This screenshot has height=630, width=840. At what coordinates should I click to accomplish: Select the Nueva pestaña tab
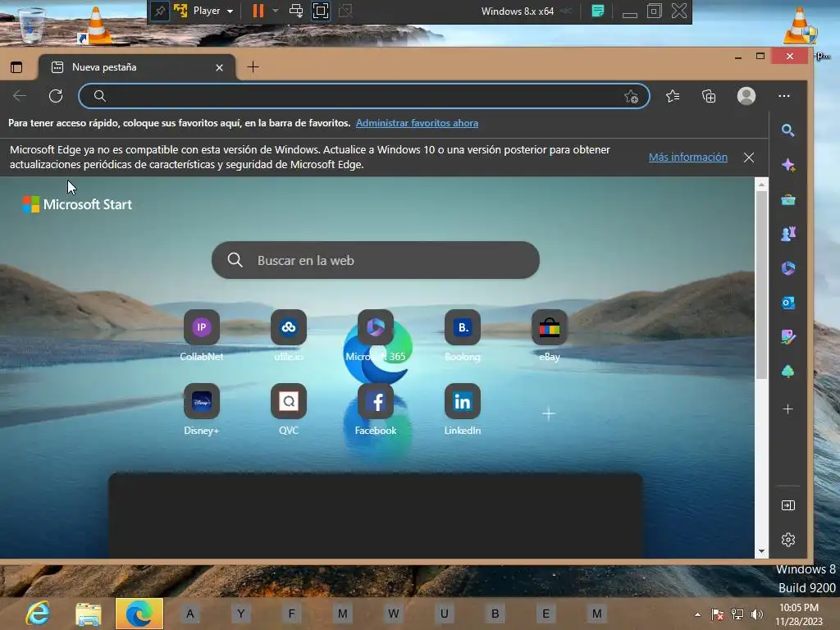click(137, 67)
